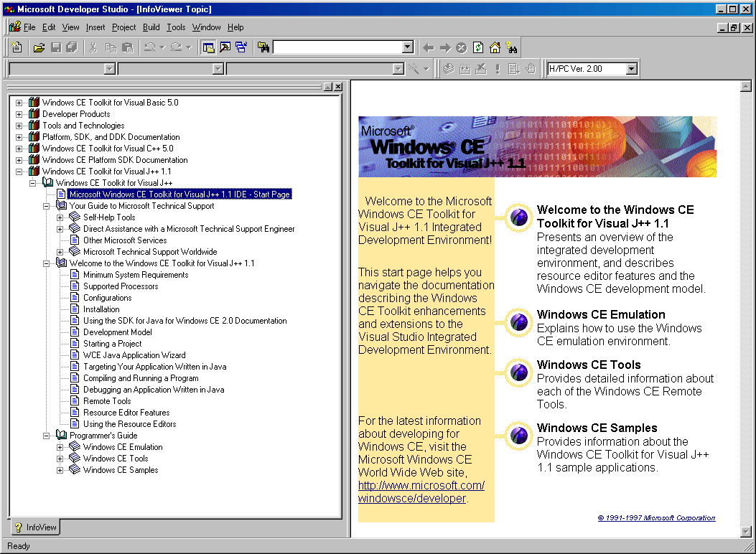Expand the Developer Products node

pos(19,114)
